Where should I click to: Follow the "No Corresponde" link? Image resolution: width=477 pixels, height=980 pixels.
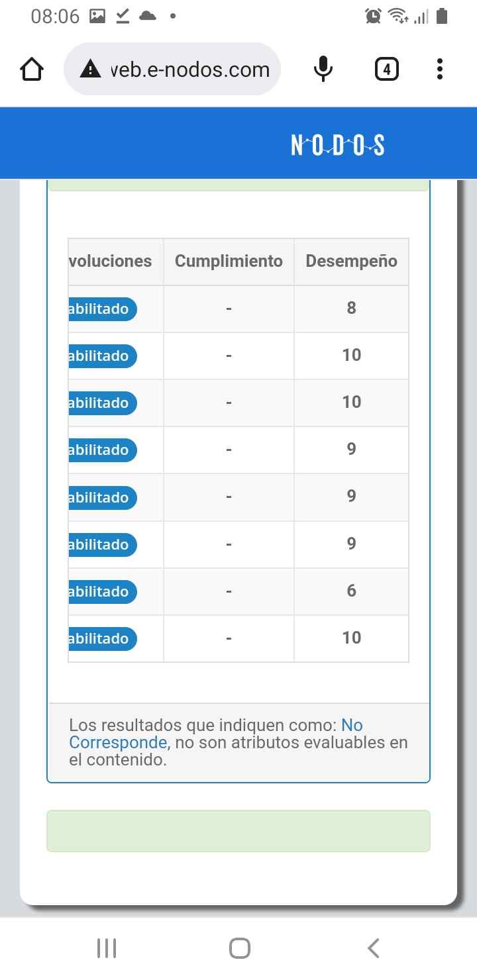118,742
